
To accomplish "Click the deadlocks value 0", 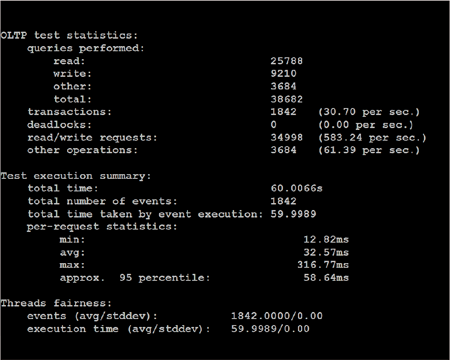I will click(274, 125).
